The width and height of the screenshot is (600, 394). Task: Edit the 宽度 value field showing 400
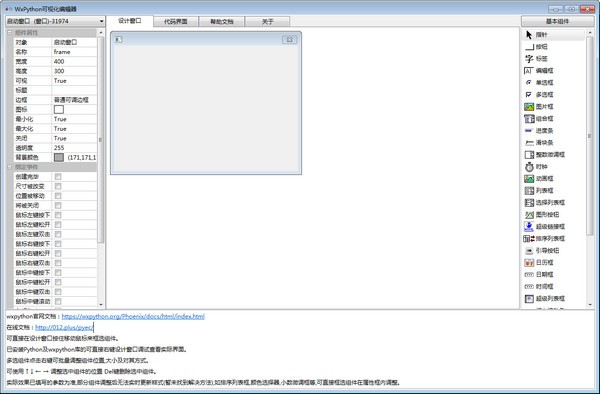click(x=74, y=62)
